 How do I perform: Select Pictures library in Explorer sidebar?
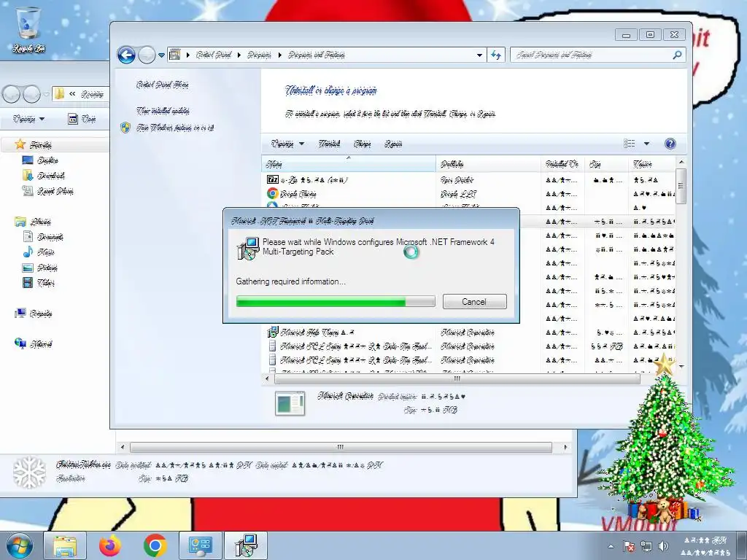coord(47,268)
